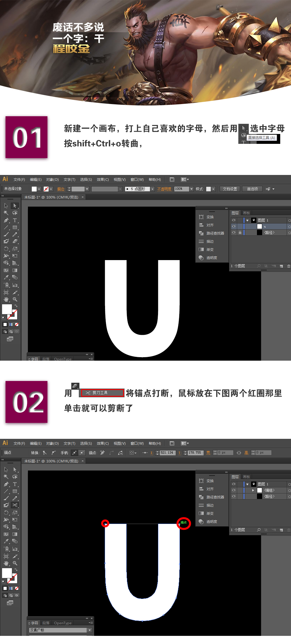Click 不透明度 link in step 01 control bar
291x644 pixels.
(x=164, y=189)
